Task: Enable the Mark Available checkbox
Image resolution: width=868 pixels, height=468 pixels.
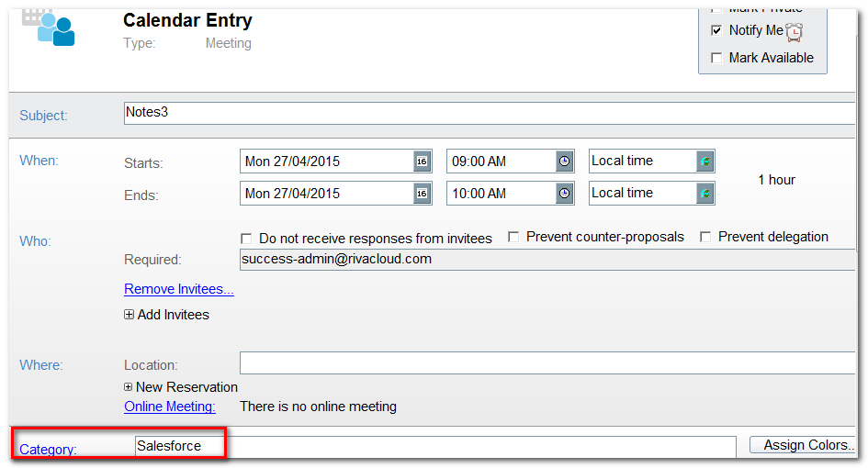Action: pos(716,58)
